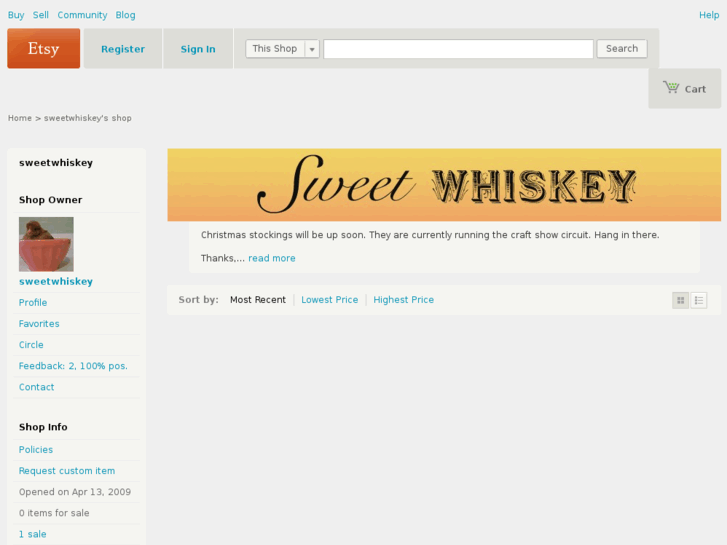This screenshot has height=545, width=727.
Task: Click read more in shop announcement
Action: click(x=272, y=258)
